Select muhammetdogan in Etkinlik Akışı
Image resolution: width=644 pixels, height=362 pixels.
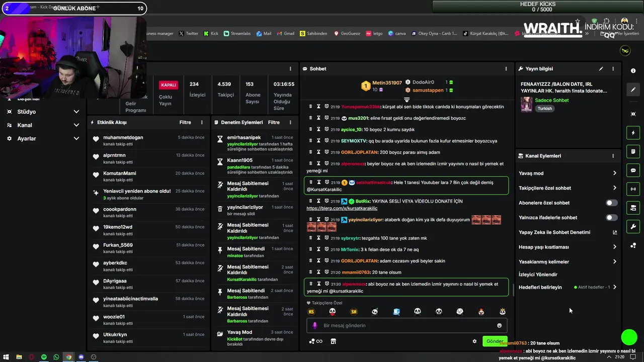123,137
